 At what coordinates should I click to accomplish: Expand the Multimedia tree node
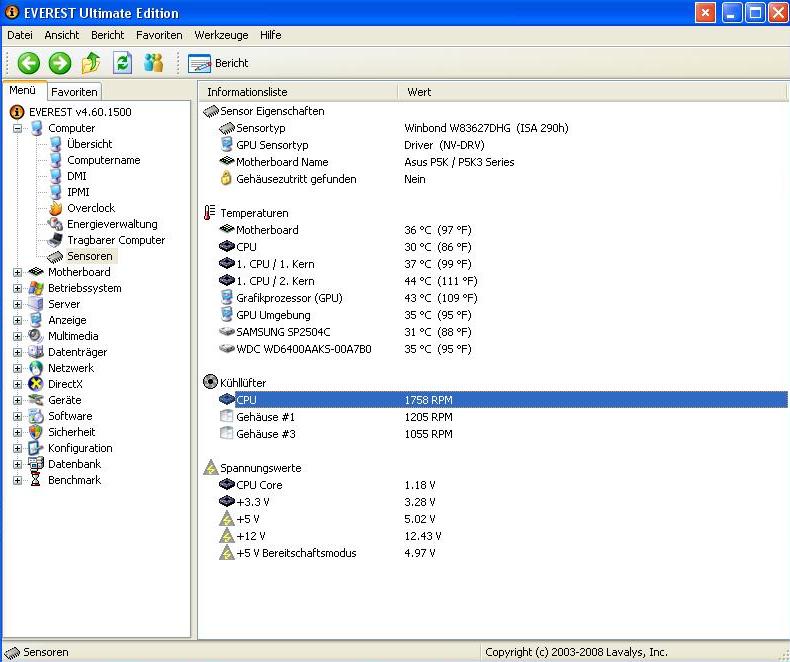(x=18, y=337)
